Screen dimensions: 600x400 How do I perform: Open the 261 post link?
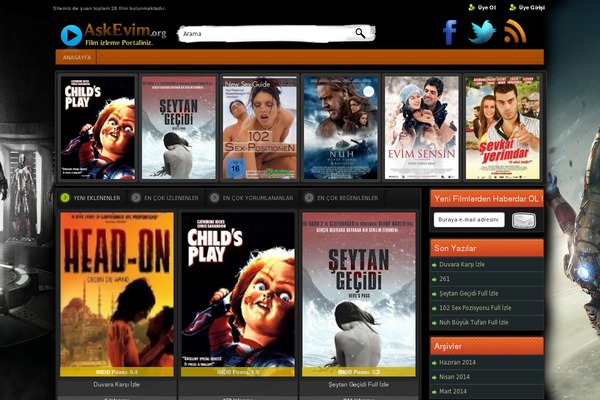click(444, 279)
